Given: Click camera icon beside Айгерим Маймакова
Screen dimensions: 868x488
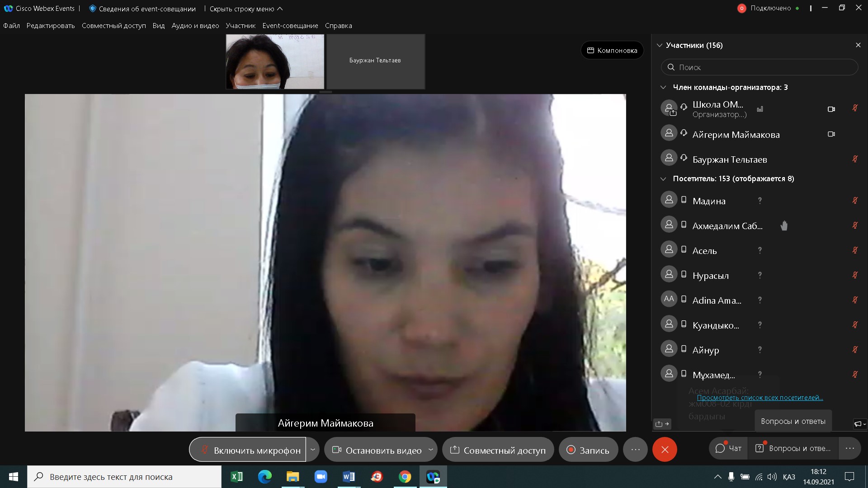Looking at the screenshot, I should (831, 134).
